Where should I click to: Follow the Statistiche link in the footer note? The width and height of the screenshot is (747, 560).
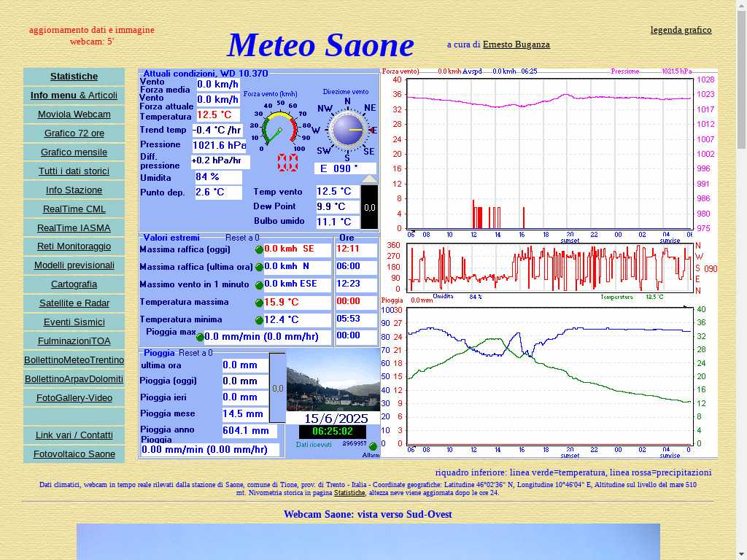[x=349, y=493]
